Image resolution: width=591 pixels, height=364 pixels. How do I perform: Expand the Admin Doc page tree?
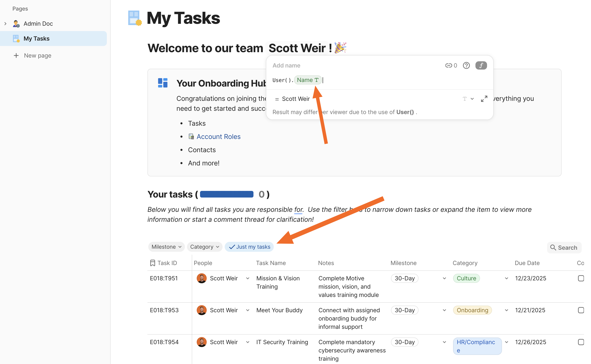point(5,24)
